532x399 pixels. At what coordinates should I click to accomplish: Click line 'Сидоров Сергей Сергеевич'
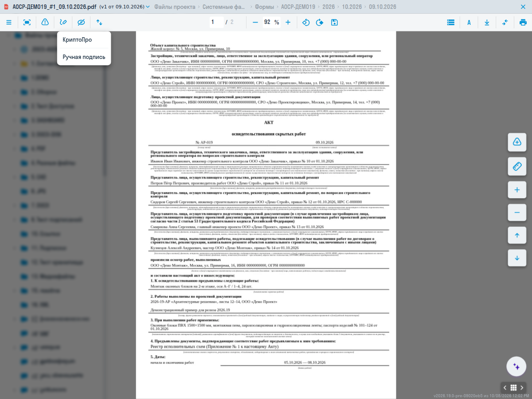point(256,202)
